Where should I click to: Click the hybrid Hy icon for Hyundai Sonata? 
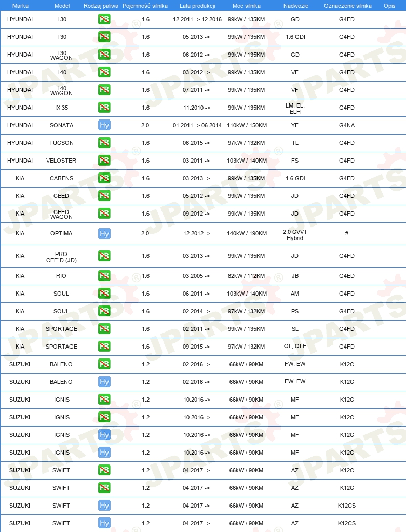coord(104,125)
